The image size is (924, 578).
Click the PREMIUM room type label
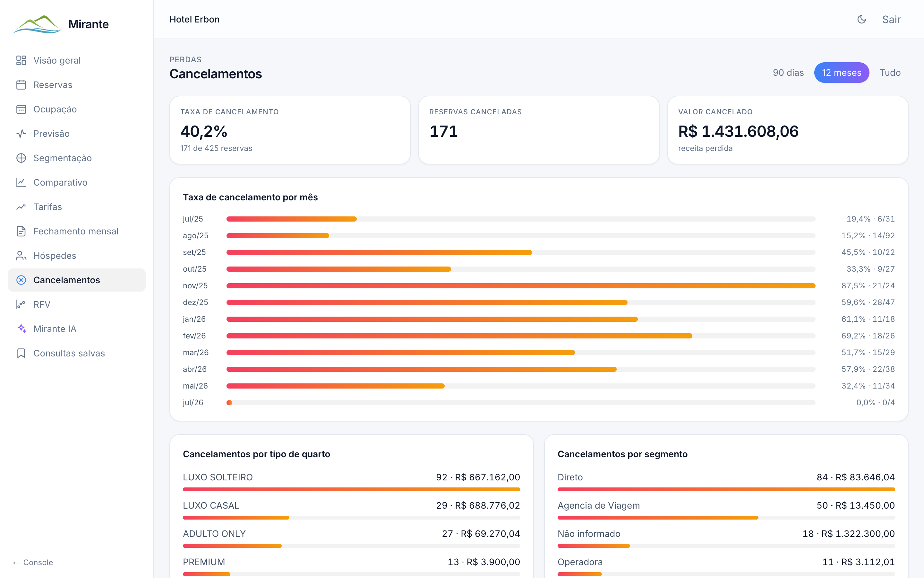pos(204,562)
